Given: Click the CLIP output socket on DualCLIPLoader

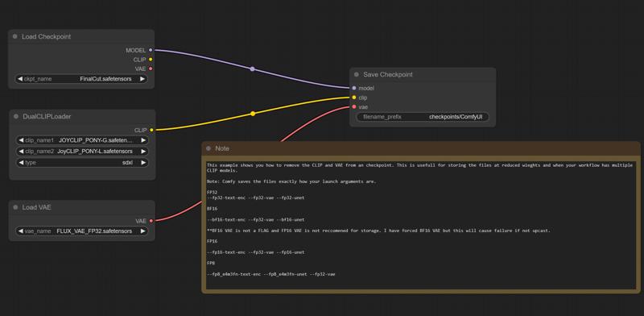Looking at the screenshot, I should point(151,130).
